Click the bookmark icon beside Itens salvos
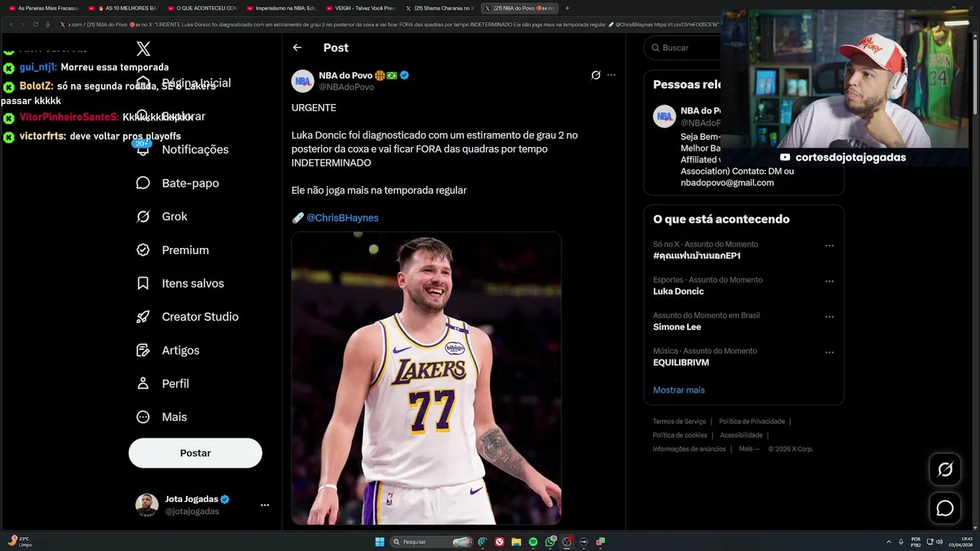The width and height of the screenshot is (980, 551). [x=143, y=283]
